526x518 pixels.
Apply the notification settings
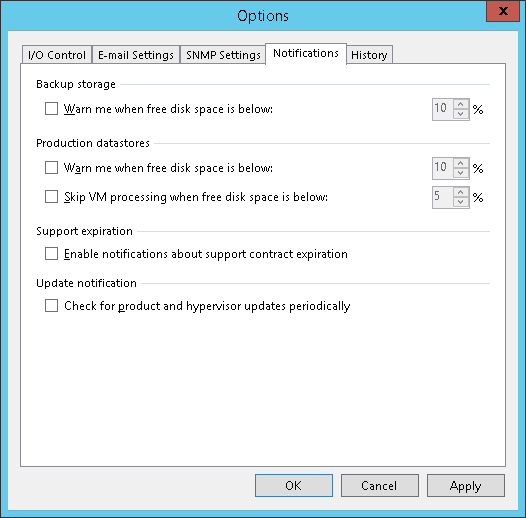466,485
